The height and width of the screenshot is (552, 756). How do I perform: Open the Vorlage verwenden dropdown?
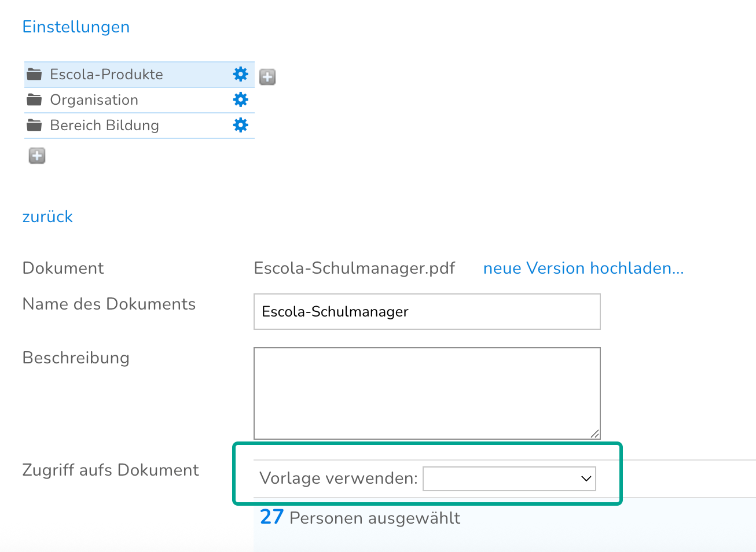coord(509,479)
